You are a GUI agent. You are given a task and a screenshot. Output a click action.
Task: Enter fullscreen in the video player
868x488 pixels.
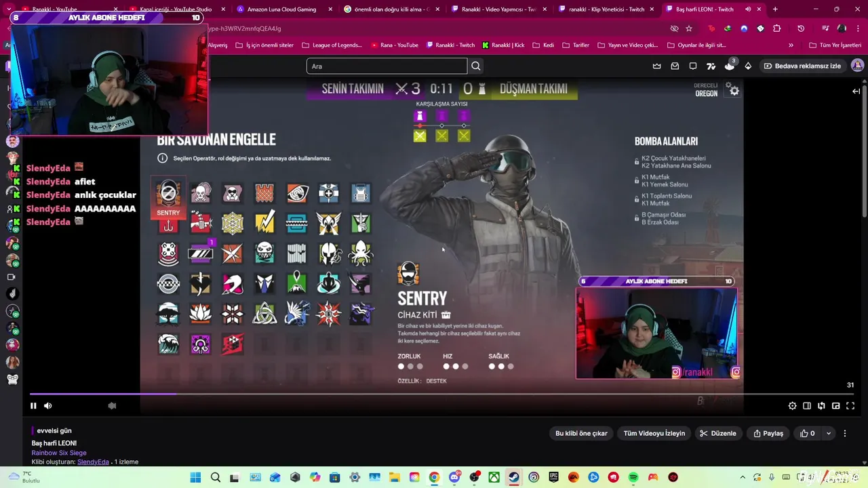pos(850,406)
